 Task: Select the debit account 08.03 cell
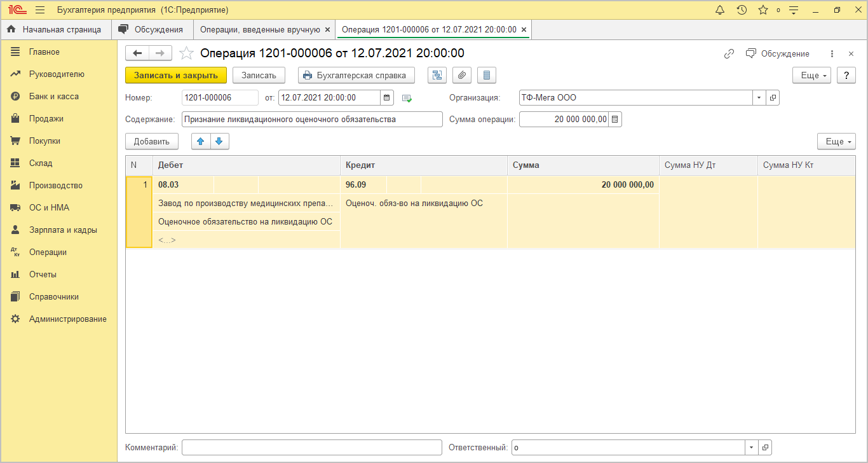(183, 185)
